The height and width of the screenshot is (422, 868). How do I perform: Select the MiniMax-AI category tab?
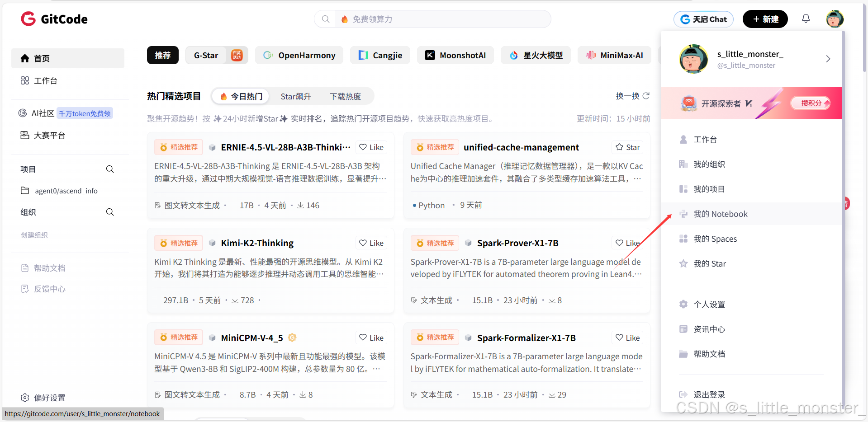tap(614, 55)
